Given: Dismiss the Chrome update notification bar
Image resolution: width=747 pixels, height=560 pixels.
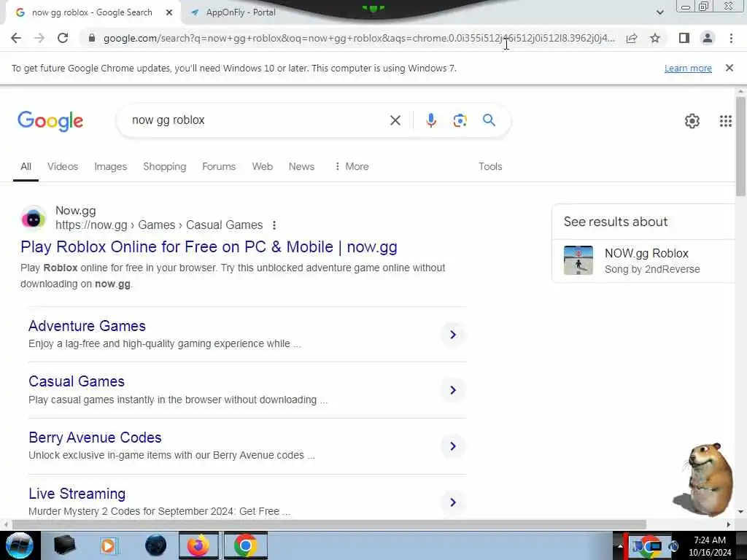Looking at the screenshot, I should click(729, 68).
